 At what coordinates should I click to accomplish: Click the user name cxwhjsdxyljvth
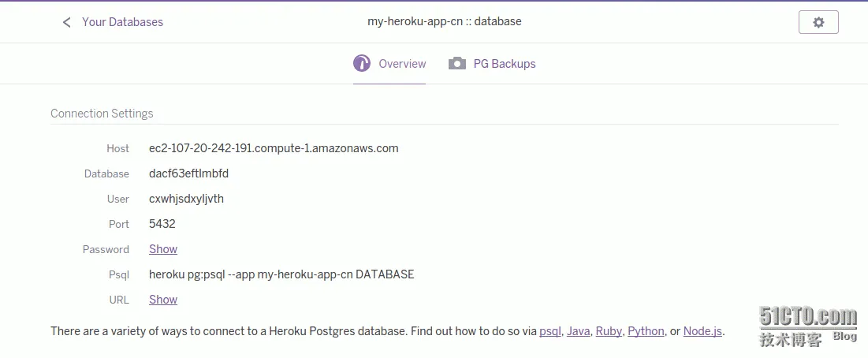point(186,199)
